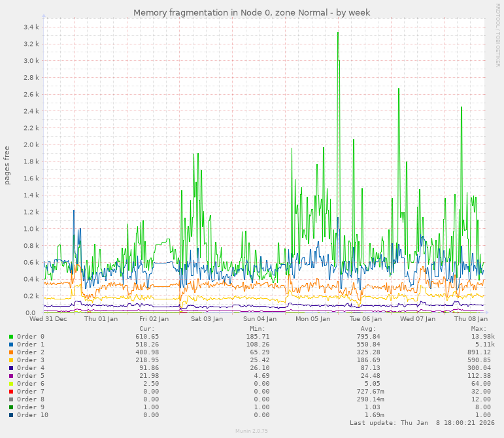Click the 'pages free' y-axis label

[x=7, y=165]
